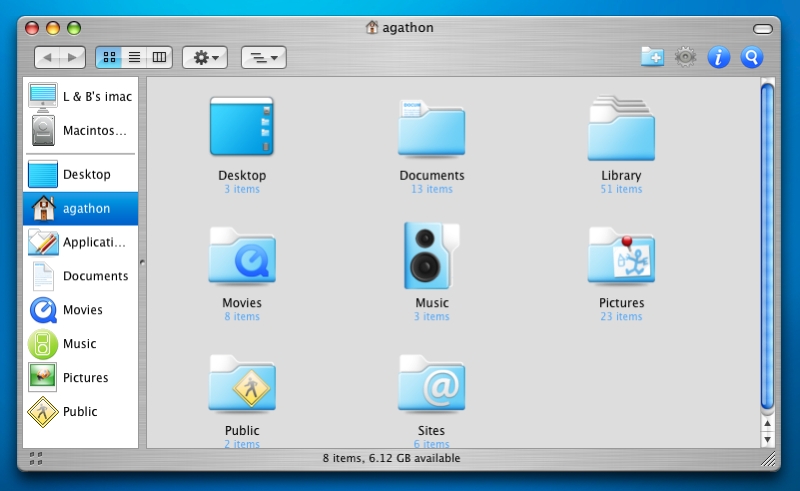Click the Back navigation arrow
This screenshot has width=800, height=491.
(x=48, y=57)
